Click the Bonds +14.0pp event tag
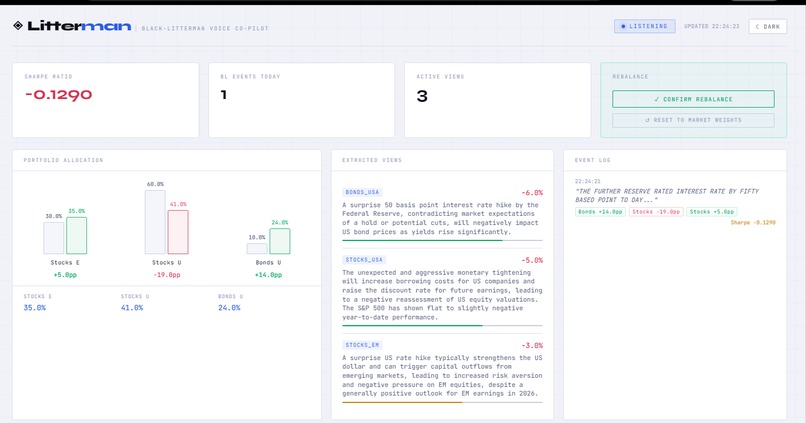This screenshot has height=423, width=806. (600, 212)
